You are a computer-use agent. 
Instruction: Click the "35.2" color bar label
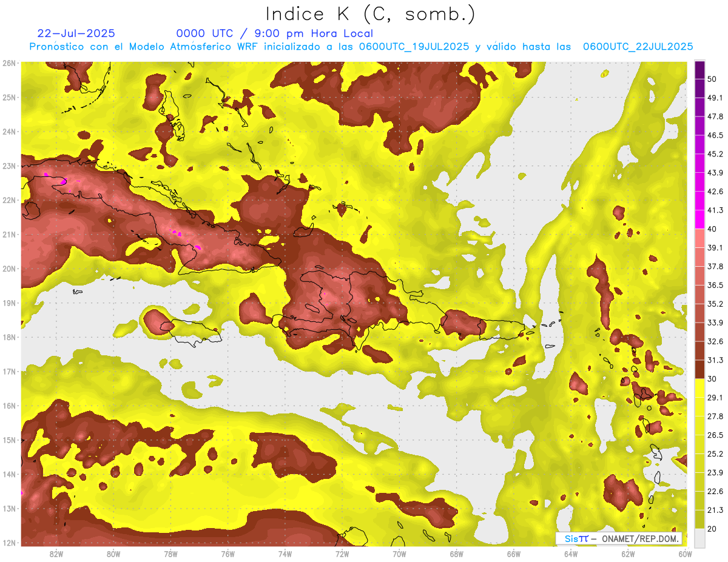(x=715, y=304)
